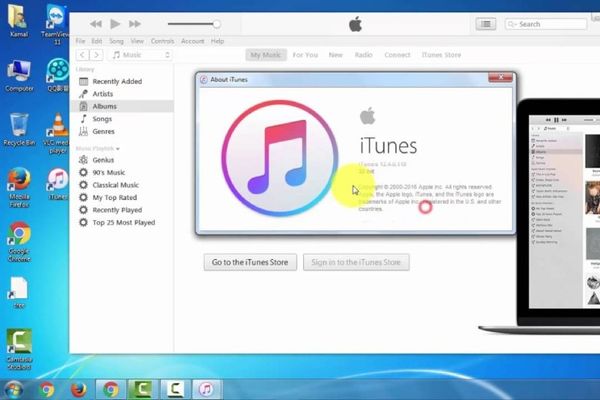Screen dimensions: 600x400
Task: Click the Next track fast-forward icon
Action: (138, 23)
